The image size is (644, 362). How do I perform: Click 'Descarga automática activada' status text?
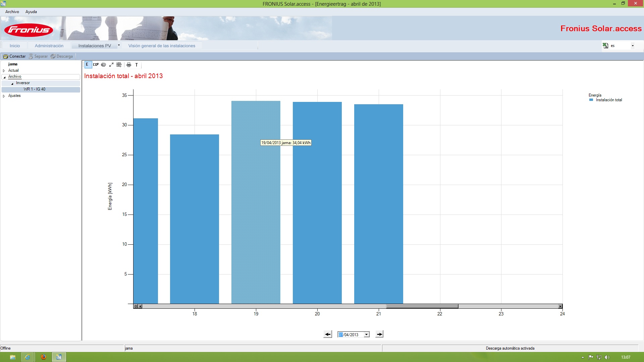click(x=510, y=348)
